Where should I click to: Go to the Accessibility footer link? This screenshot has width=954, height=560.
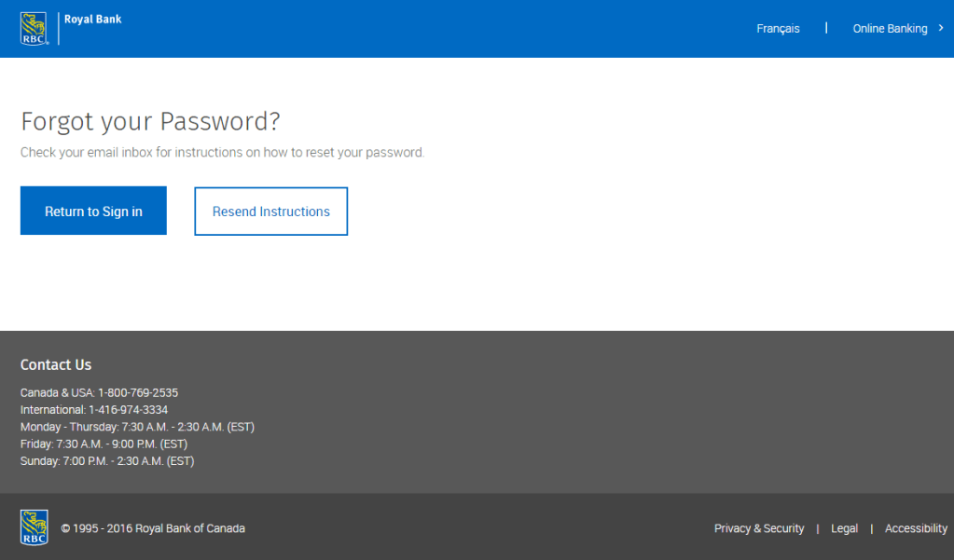click(x=916, y=528)
